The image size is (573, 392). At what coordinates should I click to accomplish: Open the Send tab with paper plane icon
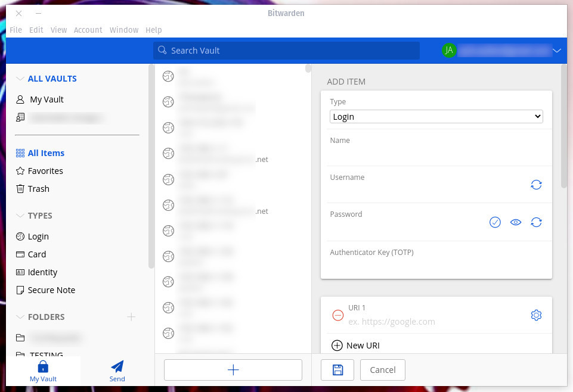[117, 370]
